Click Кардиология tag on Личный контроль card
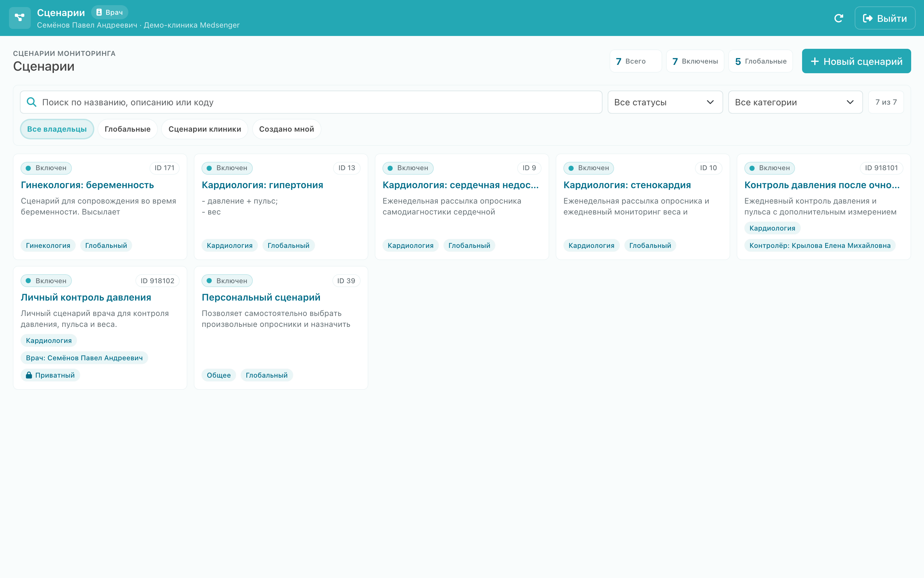 tap(49, 341)
